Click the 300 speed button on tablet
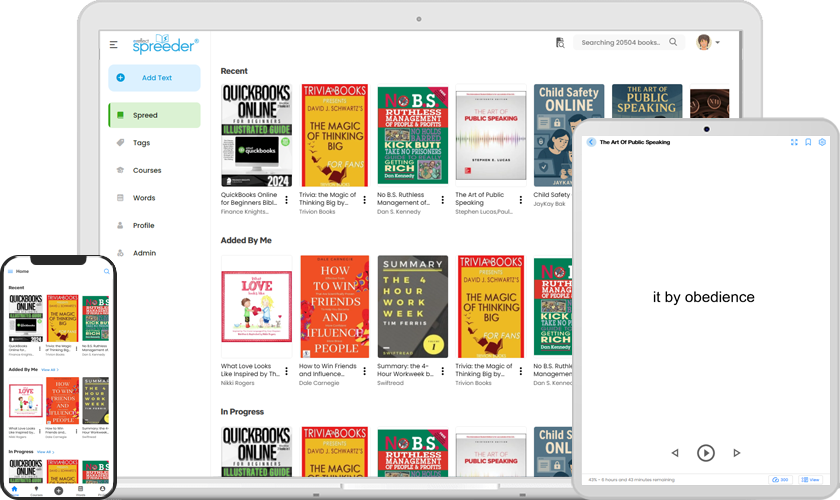 click(x=781, y=480)
